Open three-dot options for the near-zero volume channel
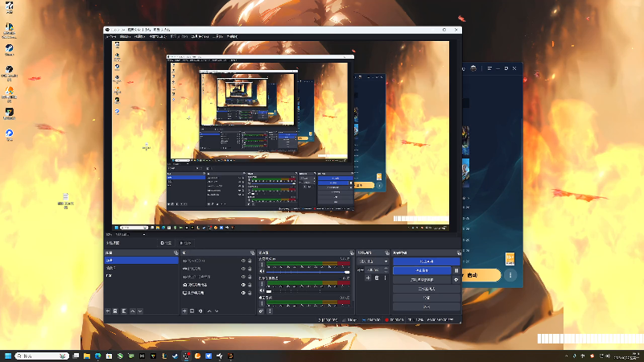Image resolution: width=644 pixels, height=362 pixels. (262, 284)
